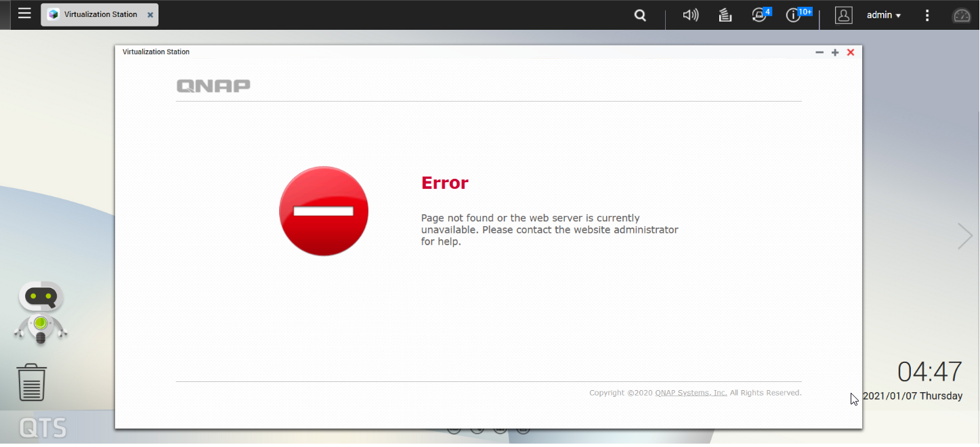Show background tasks icon in the top bar
The height and width of the screenshot is (447, 980).
pyautogui.click(x=725, y=15)
